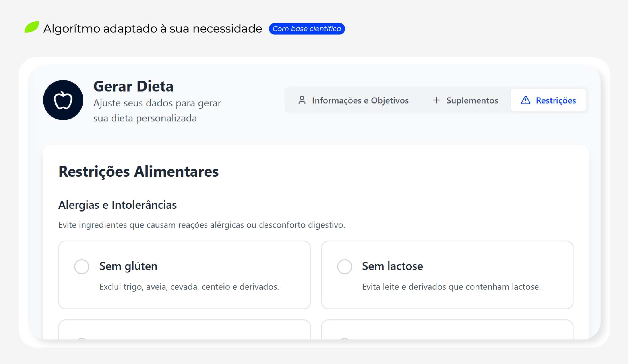Click the 'Evita leite e derivados' description
Viewport: 628px width, 364px height.
click(x=451, y=287)
